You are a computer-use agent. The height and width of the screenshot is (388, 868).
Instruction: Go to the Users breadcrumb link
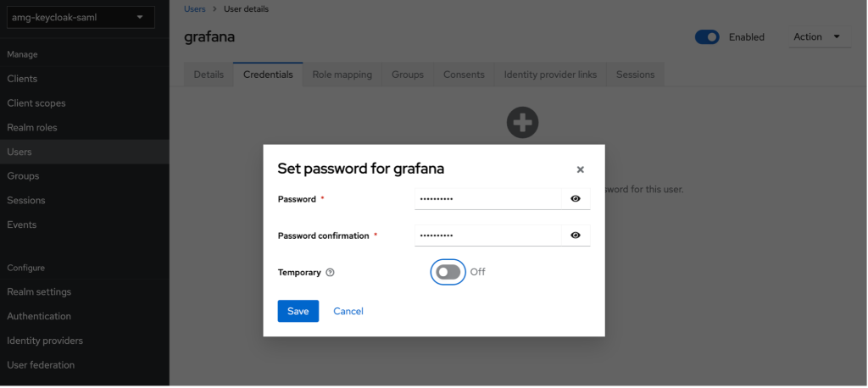pos(194,8)
